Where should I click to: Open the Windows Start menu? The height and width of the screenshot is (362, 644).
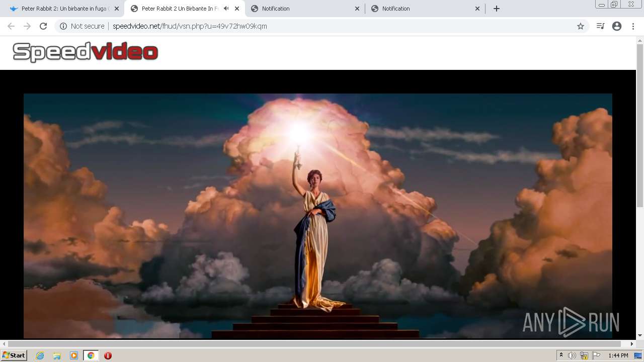(14, 355)
